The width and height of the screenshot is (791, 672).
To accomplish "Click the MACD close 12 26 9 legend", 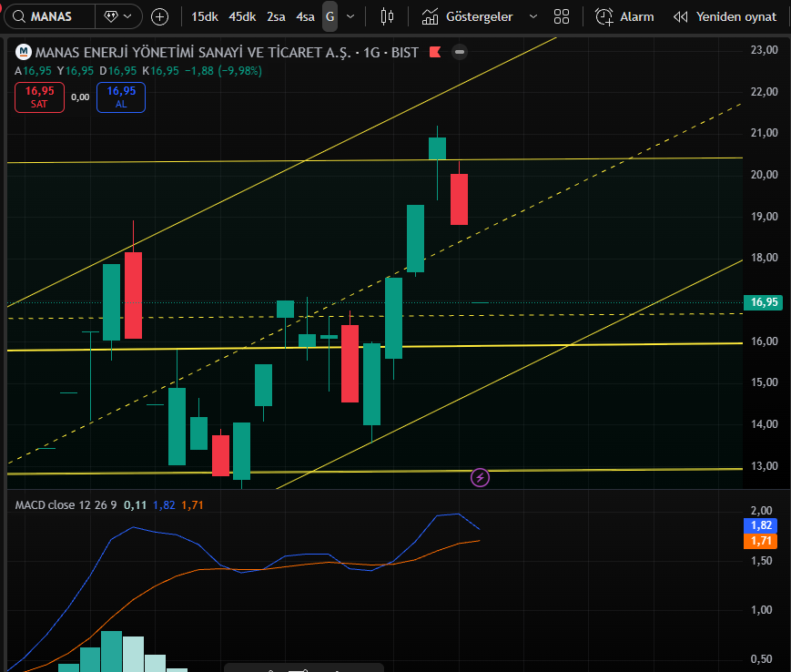I will 66,505.
